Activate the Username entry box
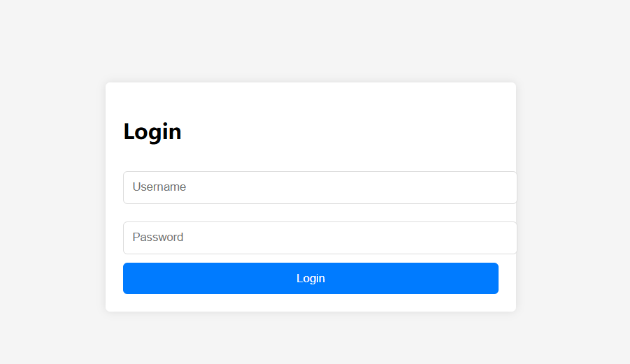Viewport: 630px width, 364px height. click(x=320, y=187)
